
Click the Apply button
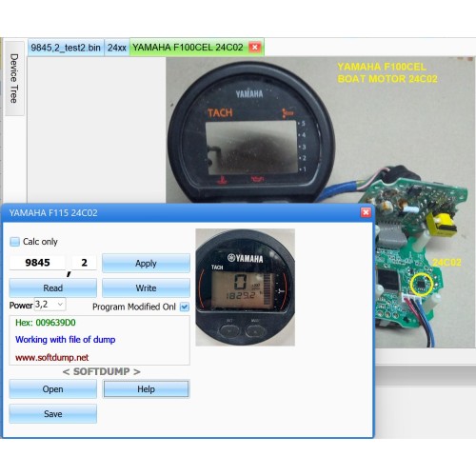coord(146,263)
